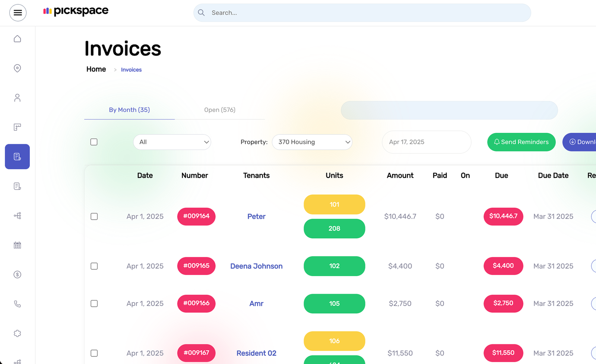Viewport: 596px width, 364px height.
Task: Open the dollar payments sidebar icon
Action: point(17,275)
